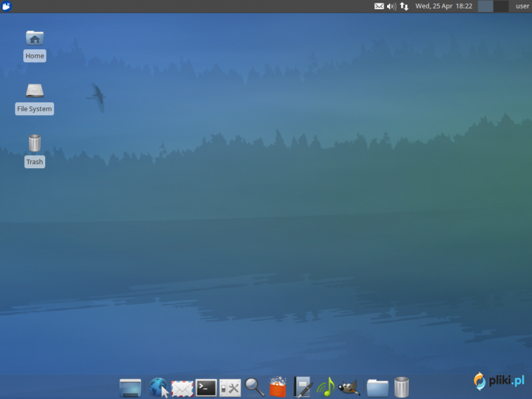Check the mail envelope indicator in the top panel
Screen dimensions: 532x399
tap(379, 6)
